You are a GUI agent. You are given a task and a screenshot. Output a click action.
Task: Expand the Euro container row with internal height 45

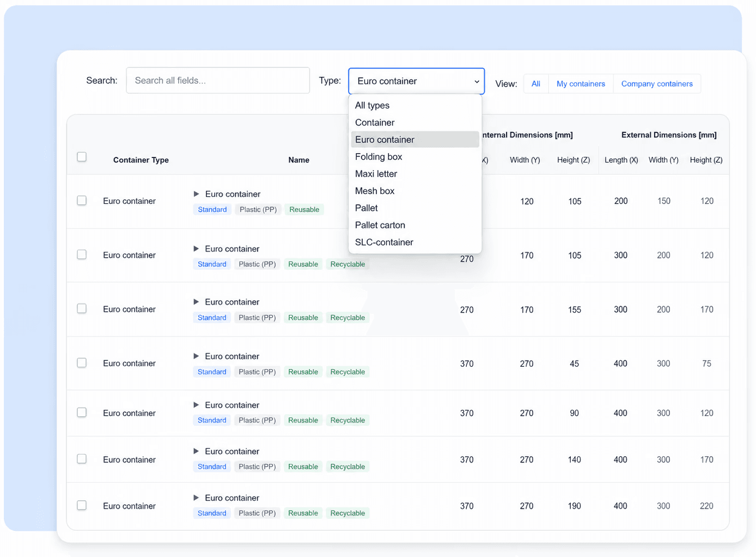click(x=197, y=356)
